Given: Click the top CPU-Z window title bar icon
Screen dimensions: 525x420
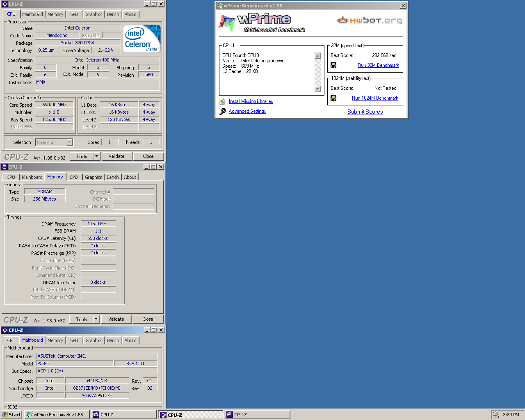Looking at the screenshot, I should (x=5, y=4).
